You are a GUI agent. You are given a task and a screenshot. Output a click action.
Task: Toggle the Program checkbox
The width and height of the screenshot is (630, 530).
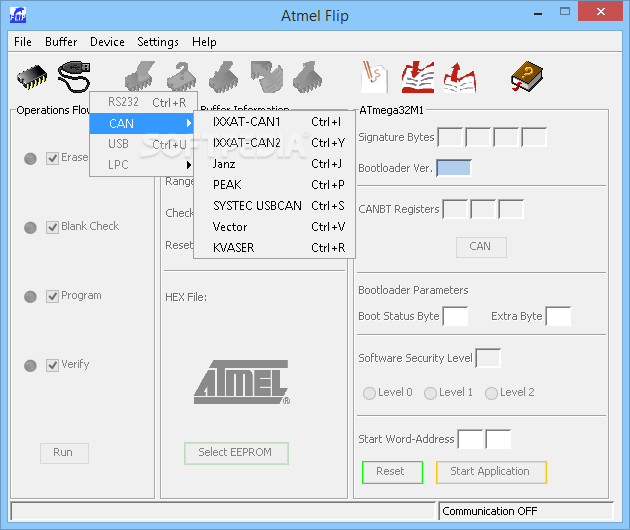pyautogui.click(x=52, y=297)
